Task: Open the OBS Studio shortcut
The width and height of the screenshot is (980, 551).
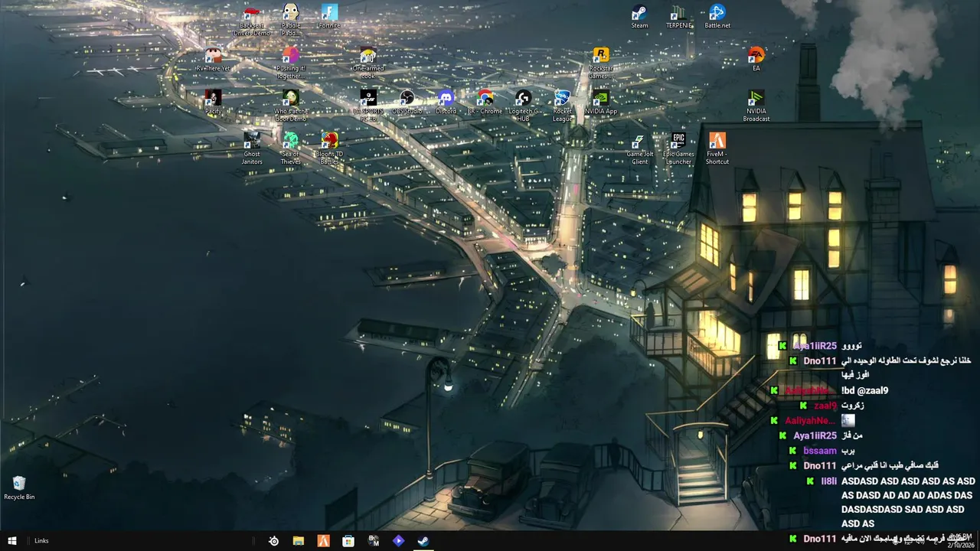Action: pos(407,103)
